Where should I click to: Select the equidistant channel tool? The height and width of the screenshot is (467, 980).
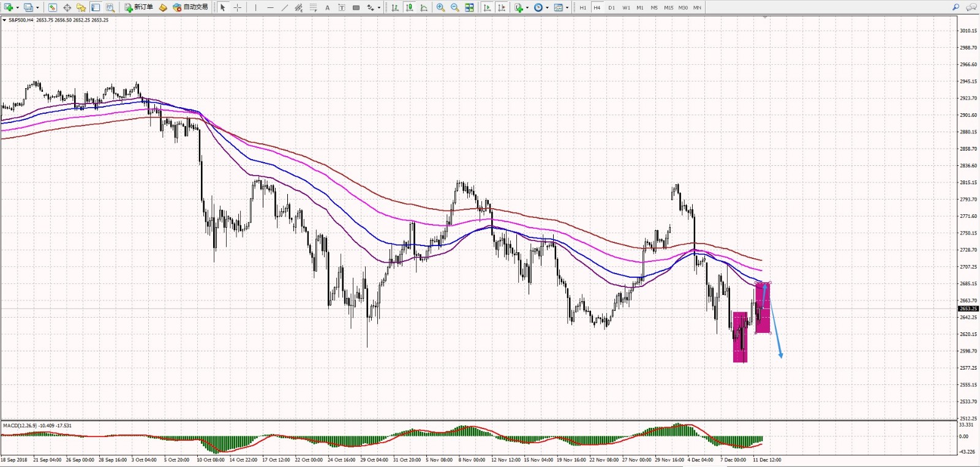click(299, 7)
